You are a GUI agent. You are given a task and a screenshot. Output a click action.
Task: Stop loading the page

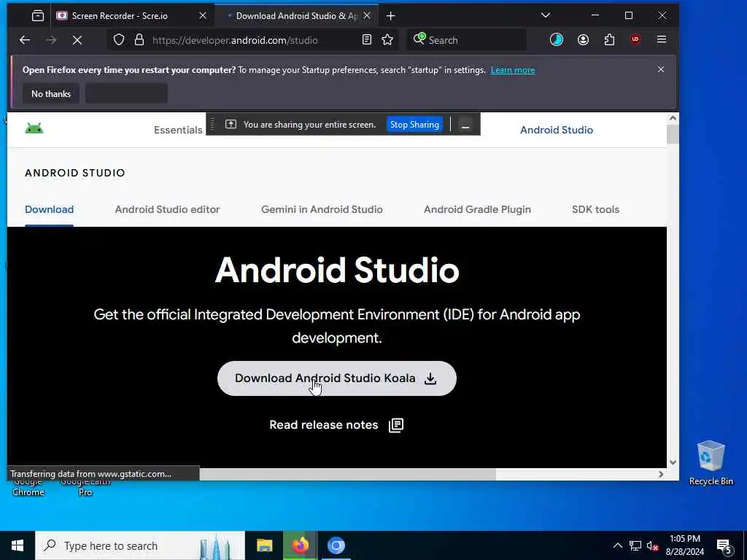77,40
